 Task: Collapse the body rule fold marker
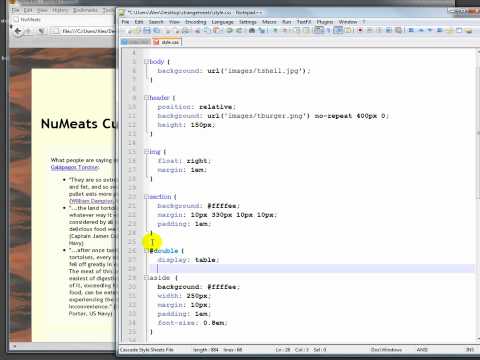pos(146,62)
